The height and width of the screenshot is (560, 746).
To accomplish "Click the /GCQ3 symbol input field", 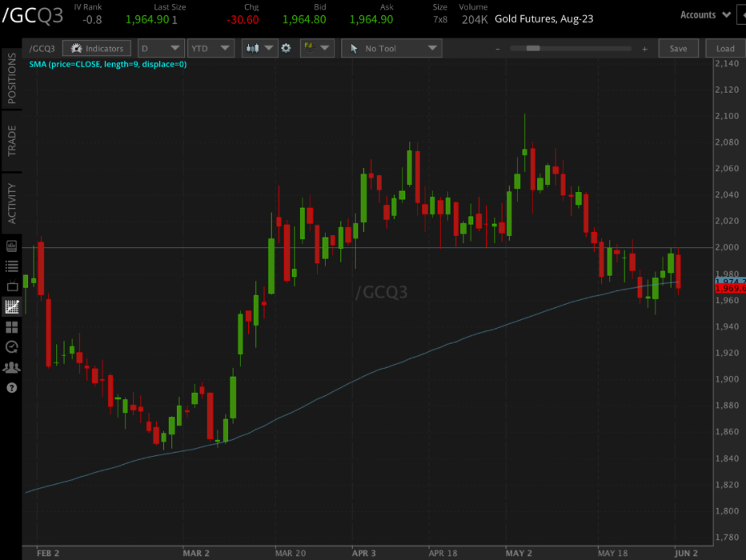I will [x=42, y=48].
